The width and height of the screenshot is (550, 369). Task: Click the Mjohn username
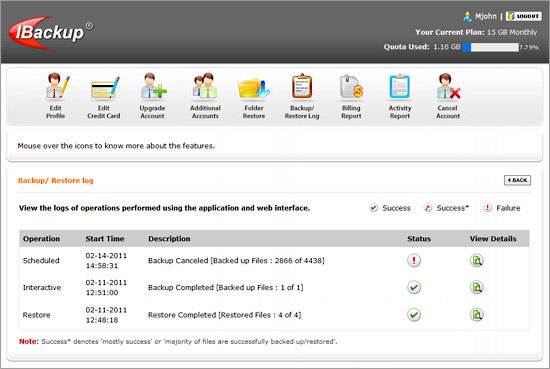tap(486, 16)
